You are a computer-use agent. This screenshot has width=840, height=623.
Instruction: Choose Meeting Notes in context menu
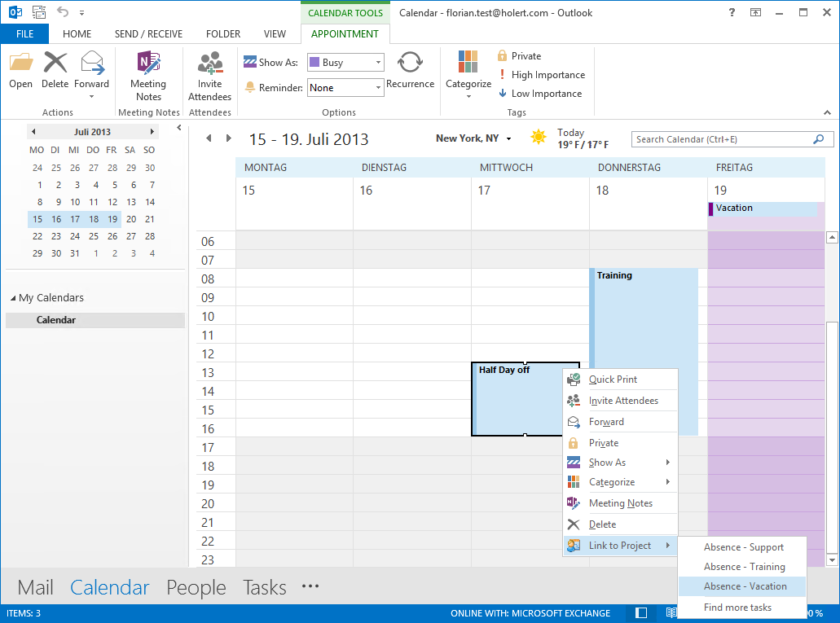(x=620, y=503)
